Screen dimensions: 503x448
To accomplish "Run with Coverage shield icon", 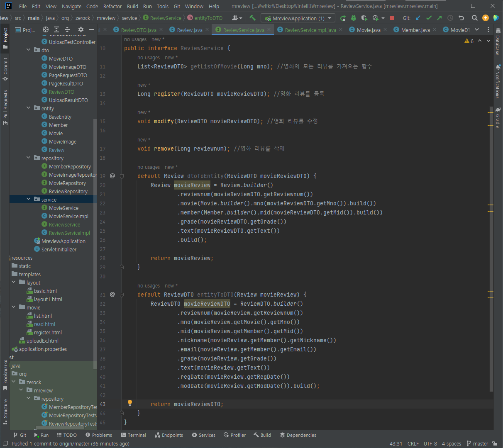I will (364, 18).
